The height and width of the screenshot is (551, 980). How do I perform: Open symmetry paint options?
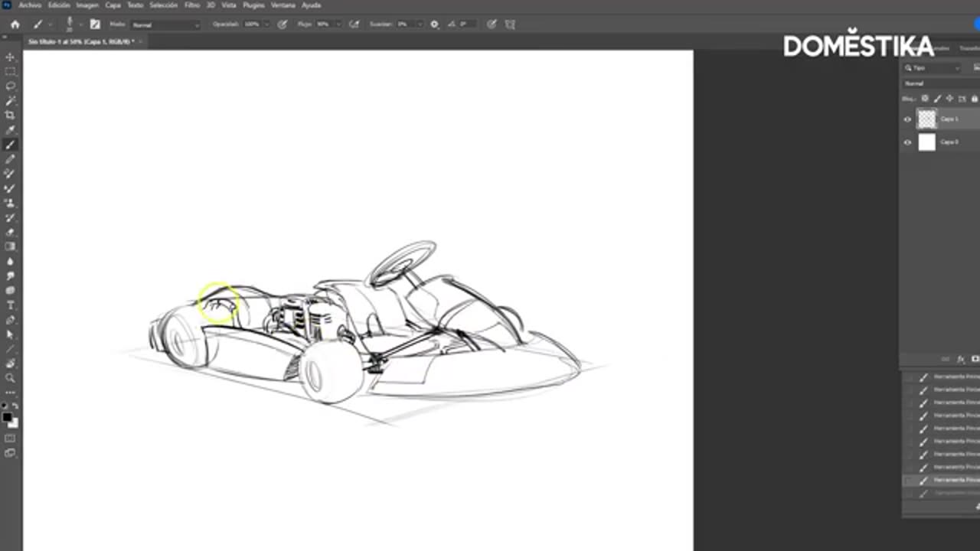pos(511,24)
